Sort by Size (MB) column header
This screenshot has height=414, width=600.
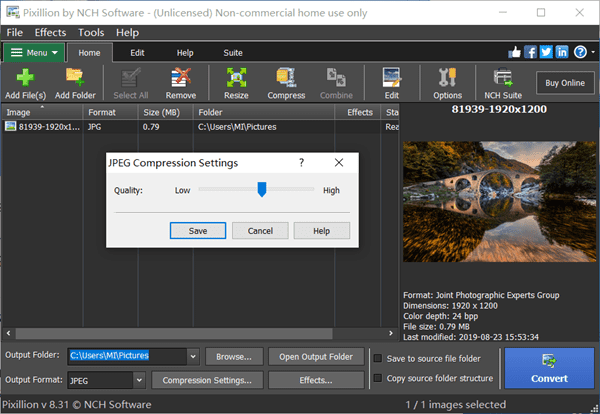[x=165, y=112]
